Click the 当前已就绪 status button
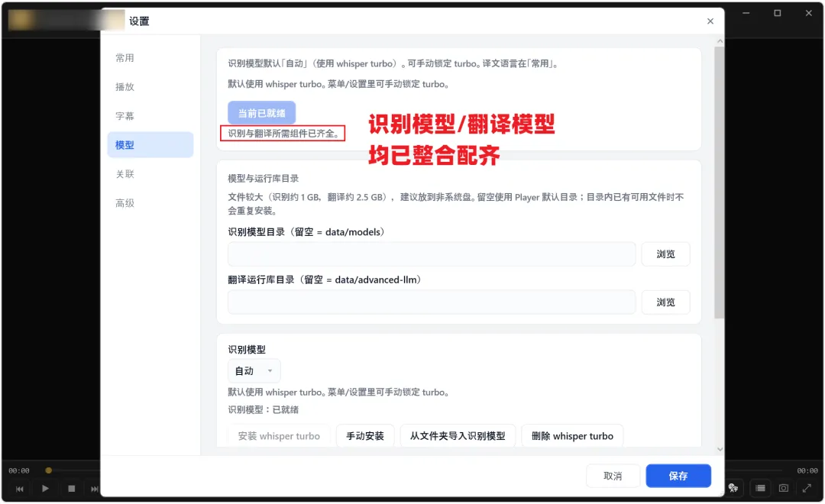The image size is (825, 504). click(x=261, y=113)
